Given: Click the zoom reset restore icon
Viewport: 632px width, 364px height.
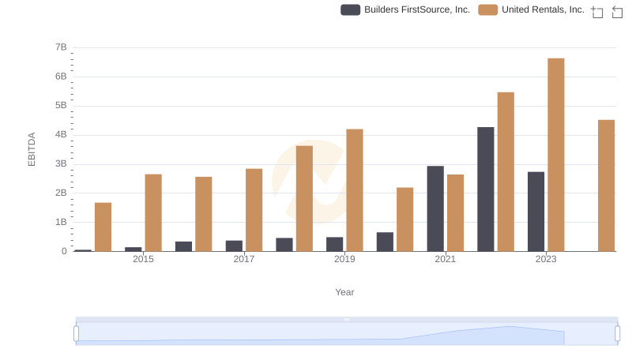Looking at the screenshot, I should coord(617,12).
